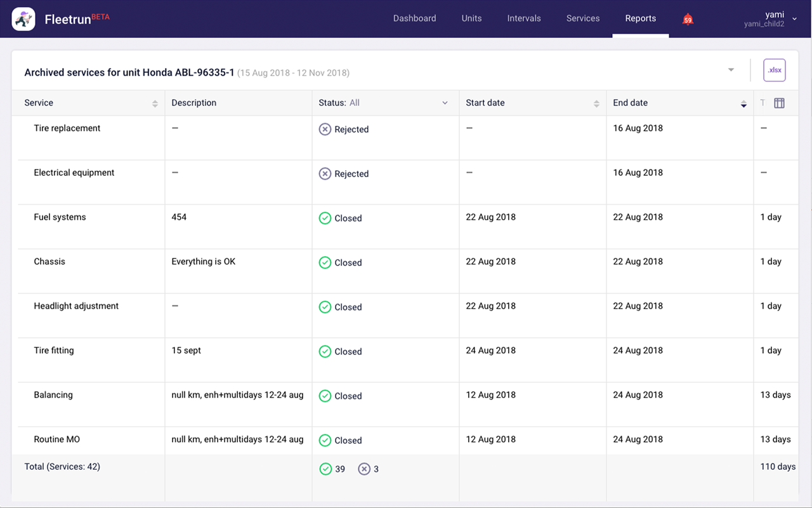Open the Status filter dropdown

445,103
